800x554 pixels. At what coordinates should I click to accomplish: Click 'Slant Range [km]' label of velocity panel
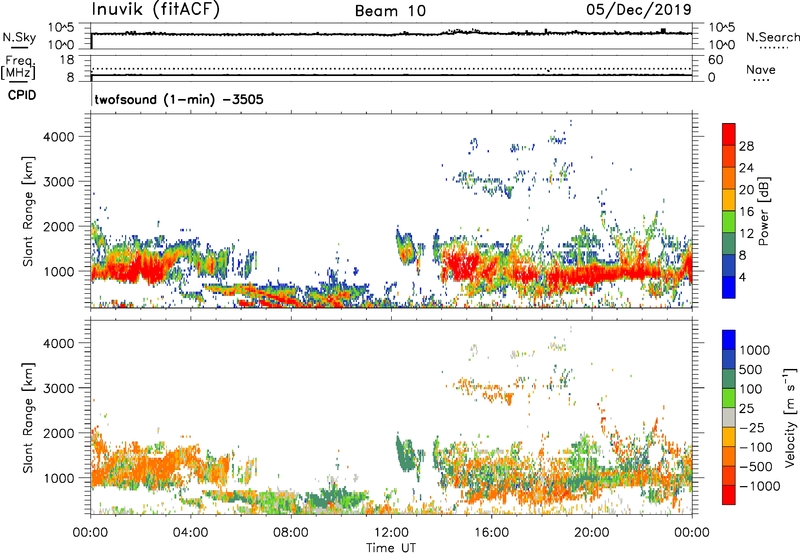28,418
